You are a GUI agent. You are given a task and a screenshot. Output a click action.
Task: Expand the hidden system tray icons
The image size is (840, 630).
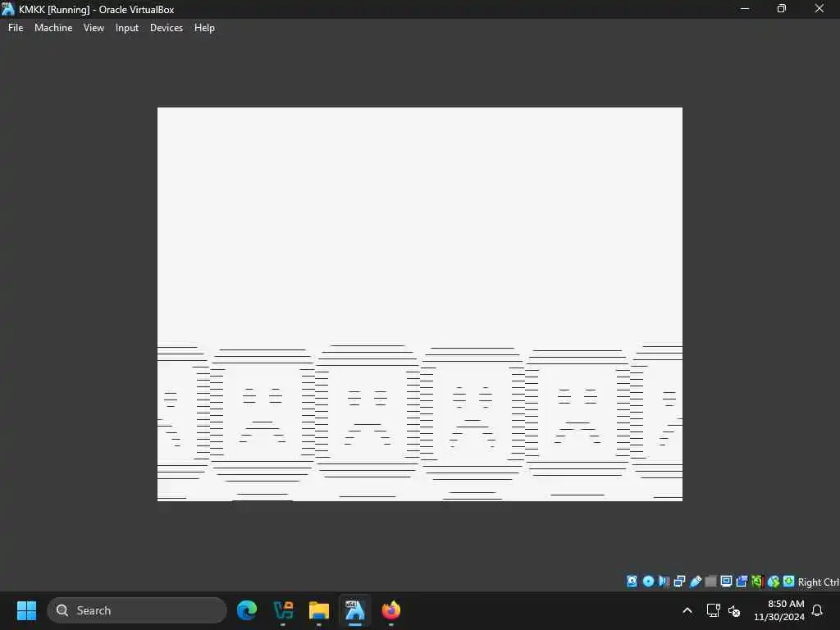pyautogui.click(x=687, y=610)
